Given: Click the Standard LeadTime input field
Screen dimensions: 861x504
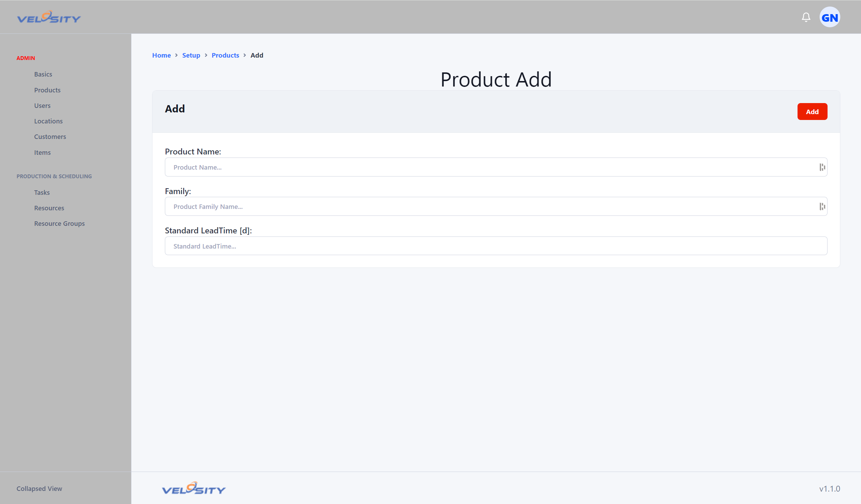Looking at the screenshot, I should pyautogui.click(x=496, y=245).
